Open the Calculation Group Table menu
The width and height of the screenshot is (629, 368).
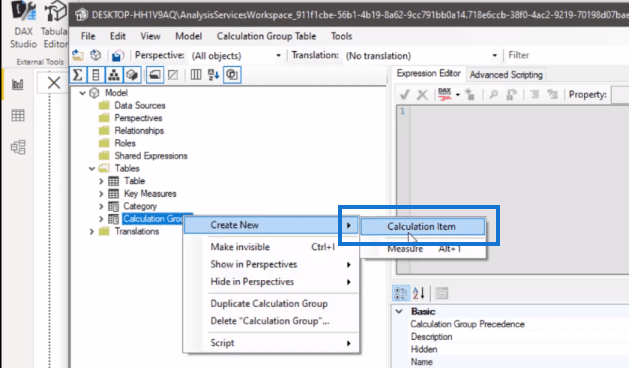coord(266,36)
